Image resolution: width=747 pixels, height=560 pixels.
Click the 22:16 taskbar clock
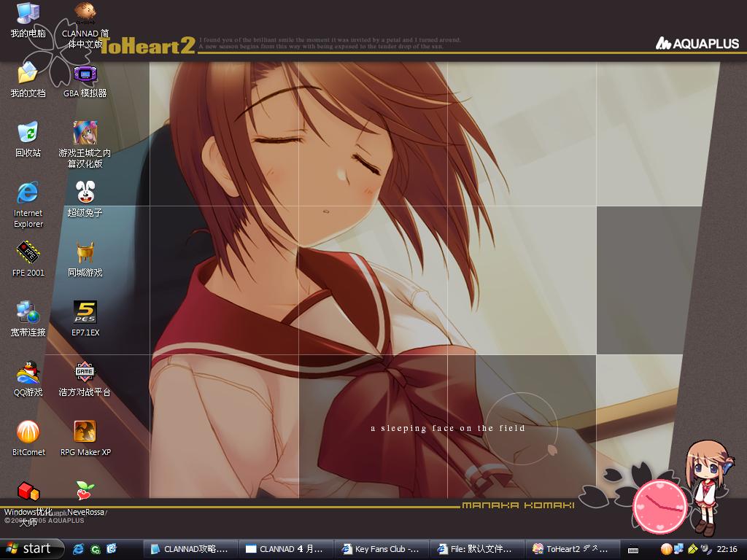pyautogui.click(x=727, y=550)
